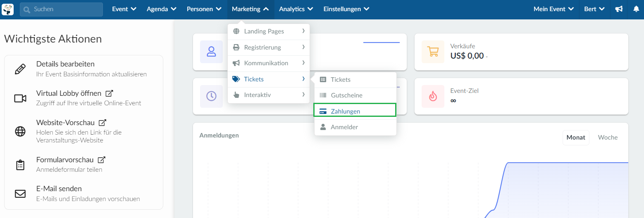This screenshot has width=644, height=218.
Task: Open the Personen menu
Action: (x=204, y=9)
